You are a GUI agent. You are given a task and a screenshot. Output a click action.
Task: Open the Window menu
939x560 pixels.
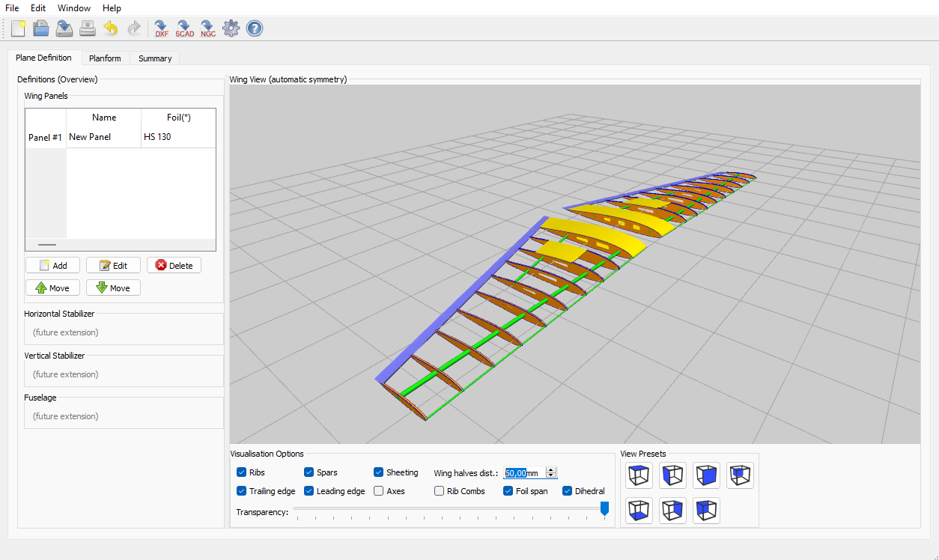74,7
